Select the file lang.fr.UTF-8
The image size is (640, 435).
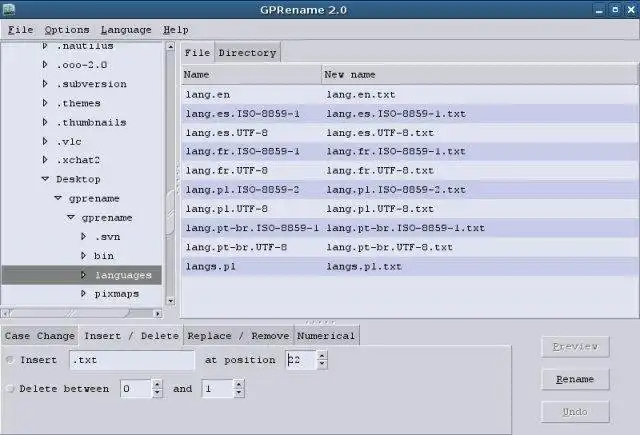click(x=409, y=171)
